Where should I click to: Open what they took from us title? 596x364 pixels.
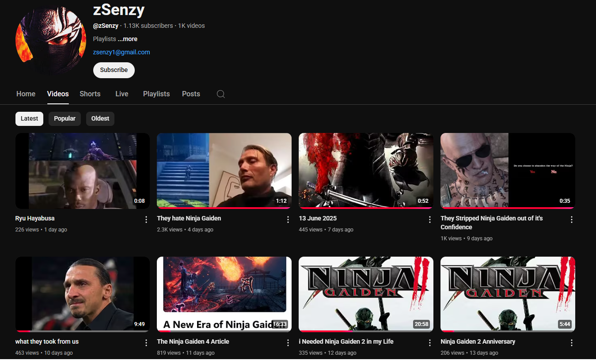click(47, 341)
